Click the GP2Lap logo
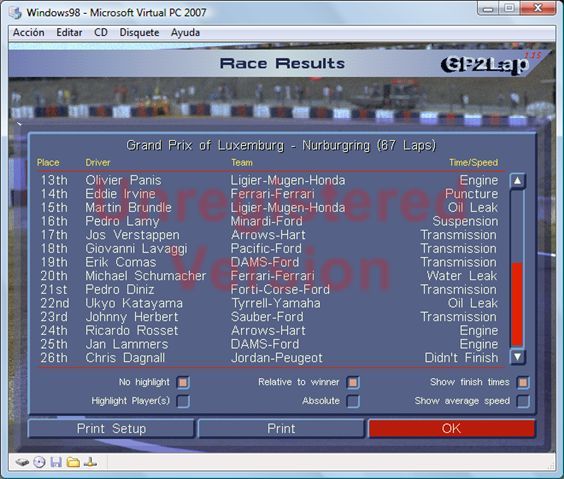The width and height of the screenshot is (564, 479). (489, 64)
